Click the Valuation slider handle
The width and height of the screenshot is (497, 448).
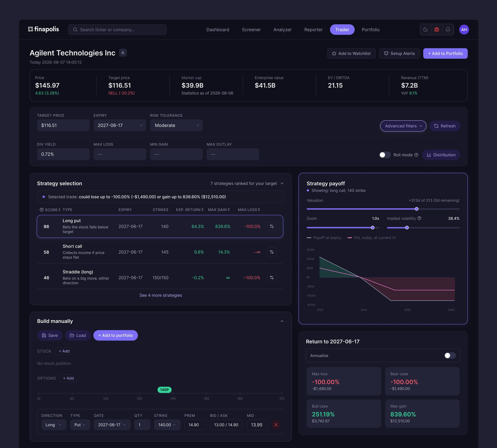(417, 209)
